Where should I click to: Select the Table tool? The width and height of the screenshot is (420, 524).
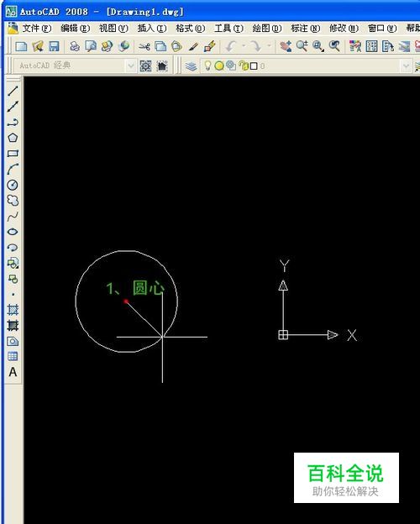click(x=13, y=357)
